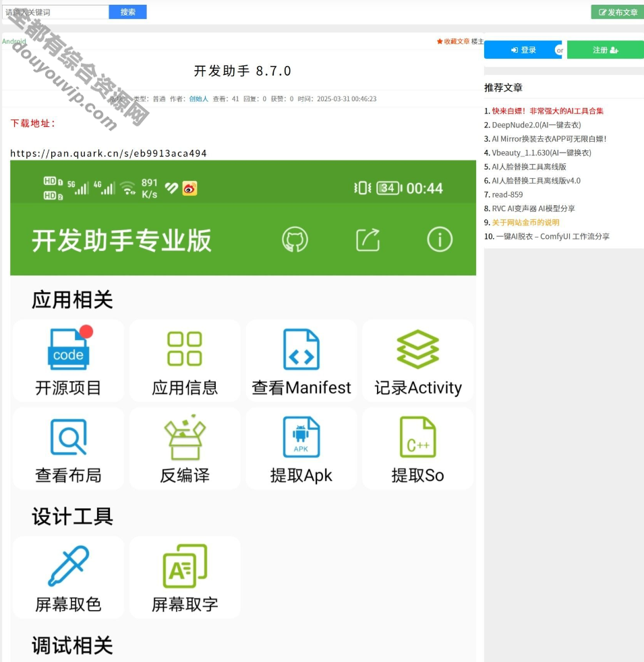This screenshot has width=644, height=662.
Task: Click the 开发助手 8.7.0 article title
Action: (242, 71)
